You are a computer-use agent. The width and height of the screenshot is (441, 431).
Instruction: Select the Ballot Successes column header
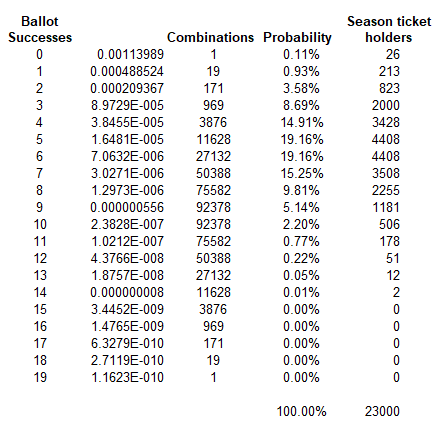tap(40, 29)
